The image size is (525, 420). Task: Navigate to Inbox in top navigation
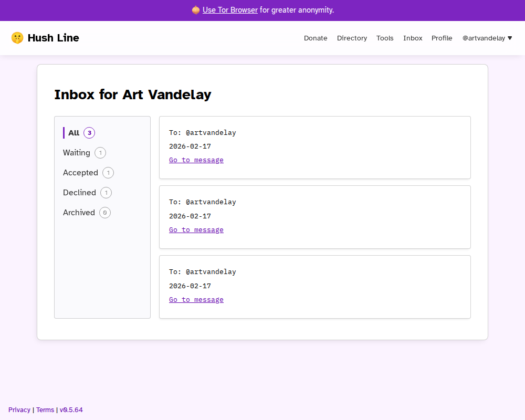pyautogui.click(x=413, y=38)
